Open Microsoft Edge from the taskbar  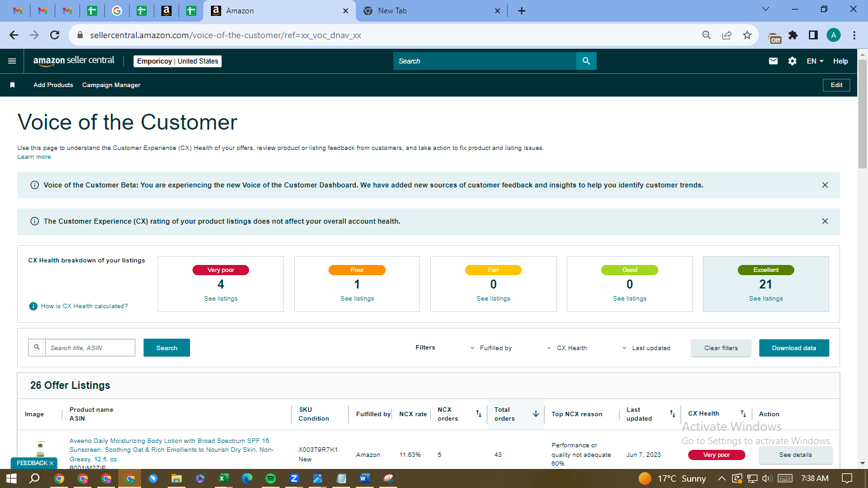247,478
